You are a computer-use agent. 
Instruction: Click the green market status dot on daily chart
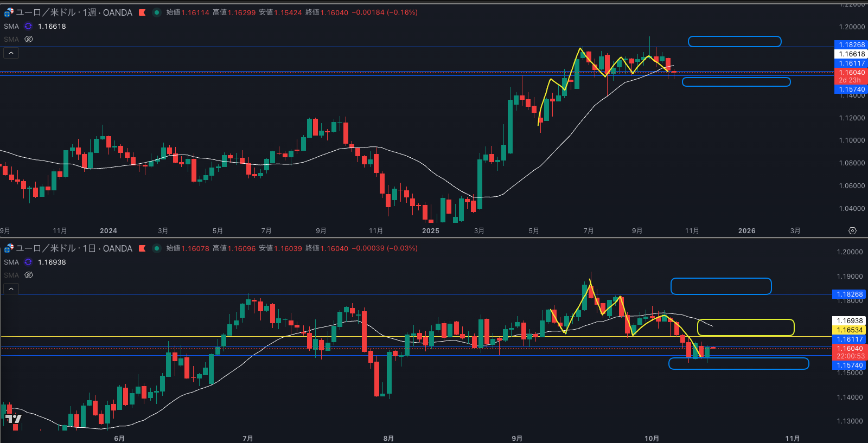tap(157, 248)
